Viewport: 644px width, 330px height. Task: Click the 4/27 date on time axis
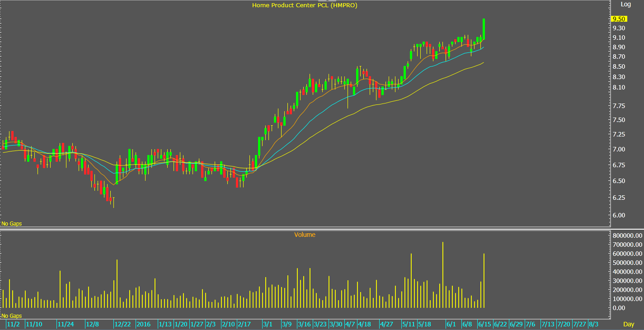pyautogui.click(x=386, y=324)
